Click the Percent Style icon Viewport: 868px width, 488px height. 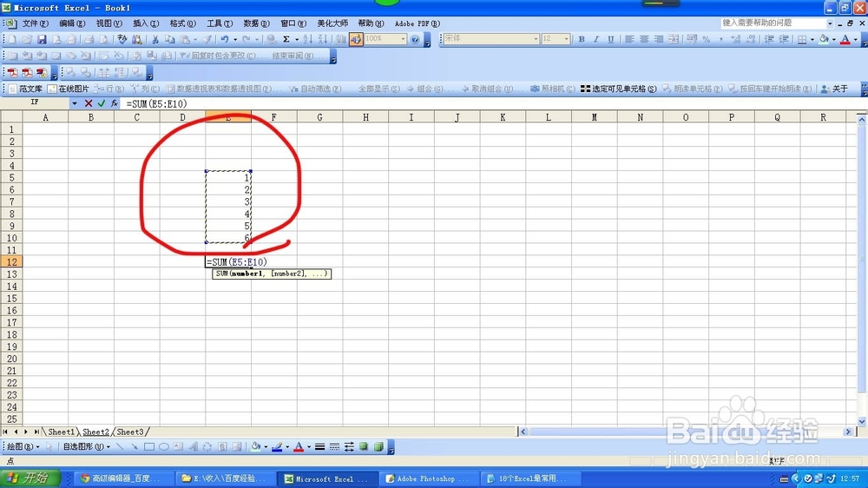(x=707, y=39)
